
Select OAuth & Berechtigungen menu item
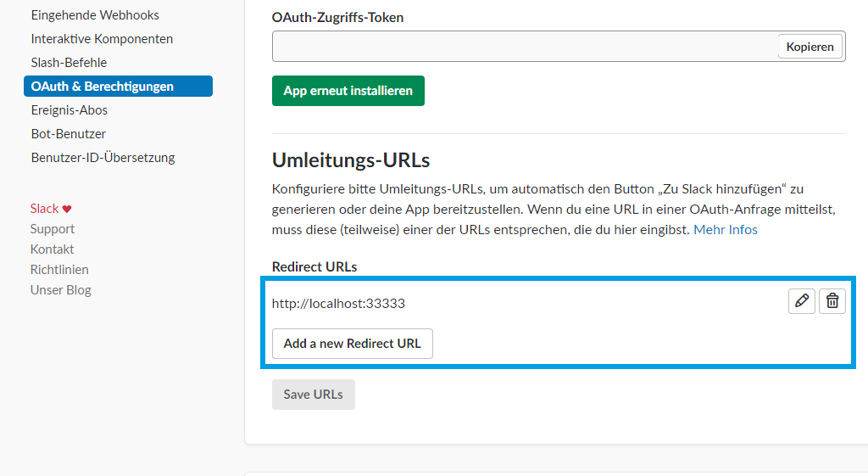pyautogui.click(x=118, y=87)
